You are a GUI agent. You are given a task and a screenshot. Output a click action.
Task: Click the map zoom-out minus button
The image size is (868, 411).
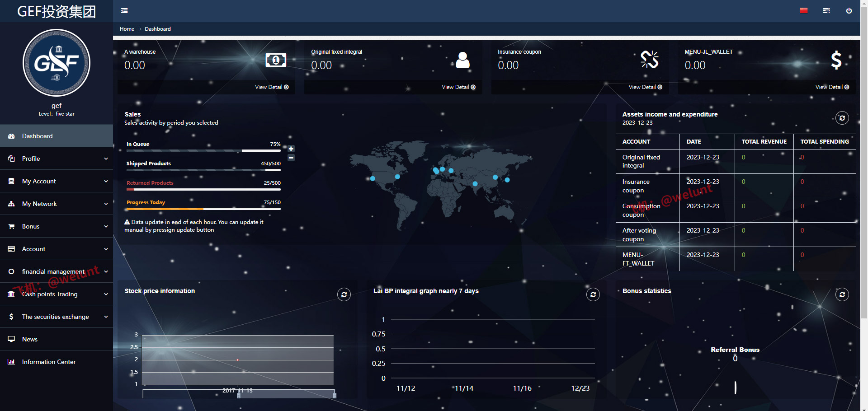[x=291, y=158]
